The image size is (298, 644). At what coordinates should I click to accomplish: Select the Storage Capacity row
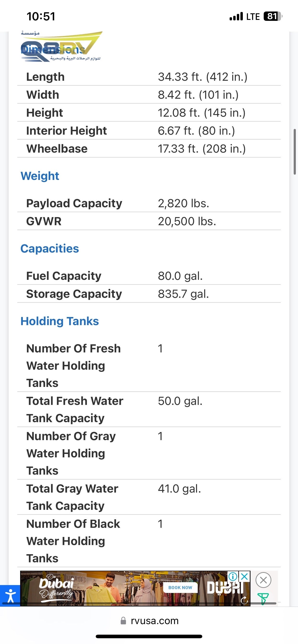(x=149, y=294)
